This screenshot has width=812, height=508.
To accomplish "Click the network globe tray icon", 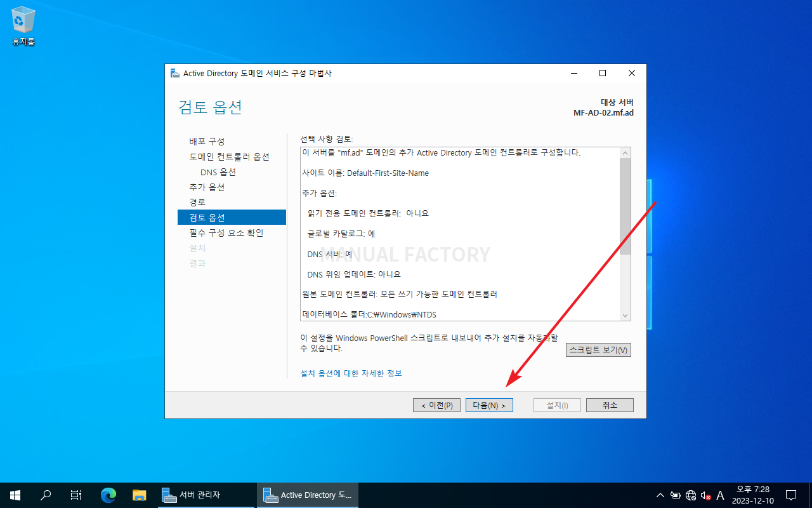I will 691,495.
